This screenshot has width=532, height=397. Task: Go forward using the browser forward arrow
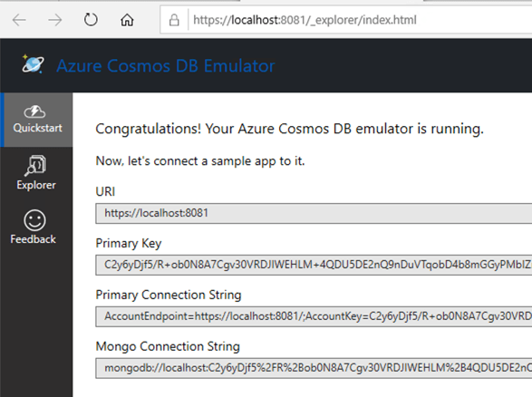(x=55, y=20)
